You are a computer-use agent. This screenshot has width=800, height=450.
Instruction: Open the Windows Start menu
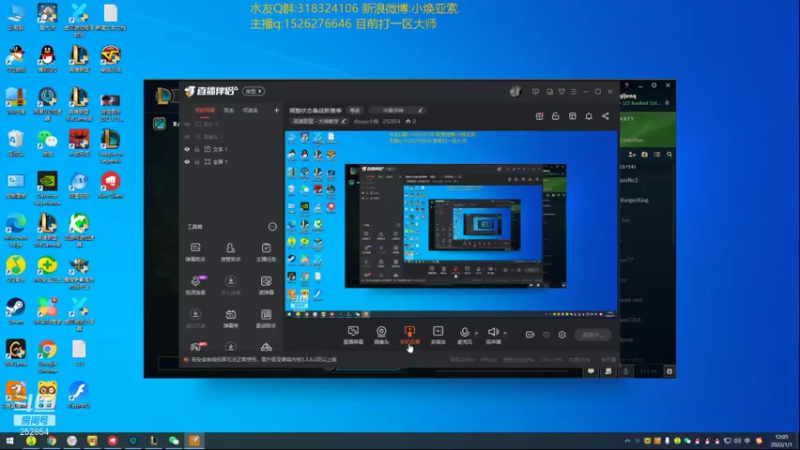[10, 441]
